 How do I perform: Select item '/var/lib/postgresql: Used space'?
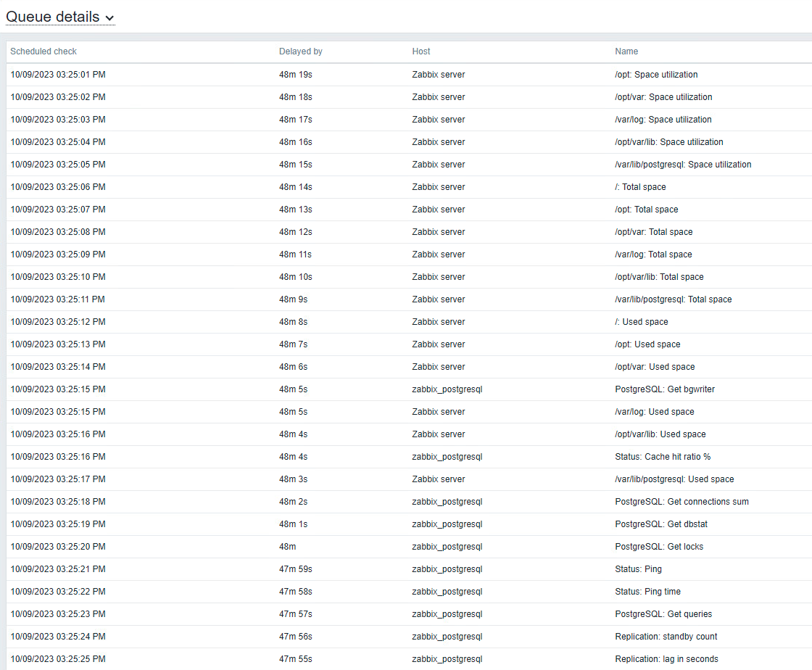(x=674, y=479)
